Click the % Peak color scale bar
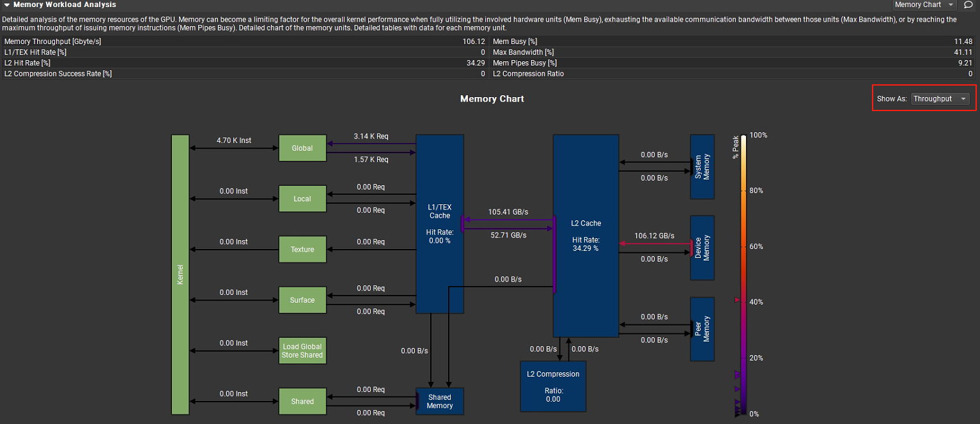Screen dimensions: 980x424 (x=743, y=275)
